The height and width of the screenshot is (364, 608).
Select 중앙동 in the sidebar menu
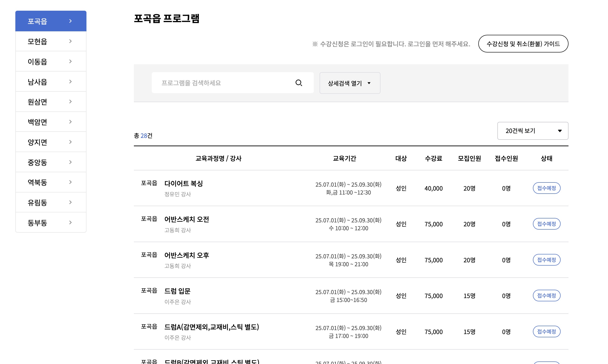(x=37, y=162)
